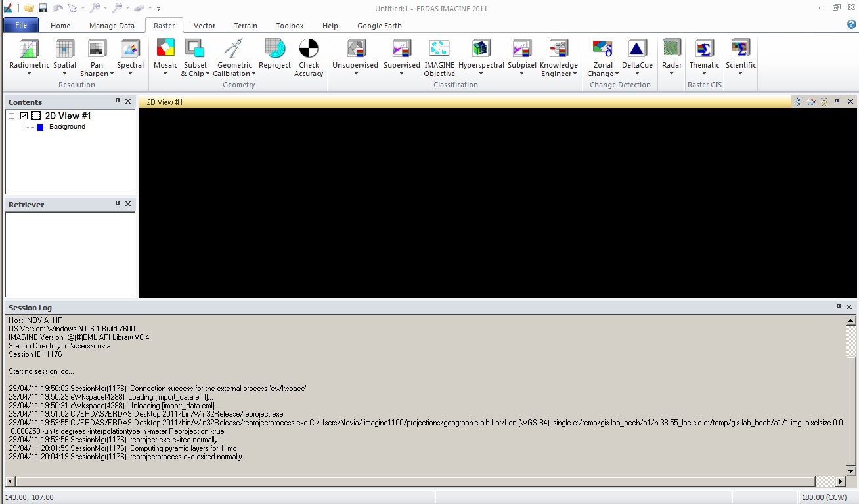The image size is (859, 504).
Task: Toggle the 2D View #1 pin
Action: 837,102
